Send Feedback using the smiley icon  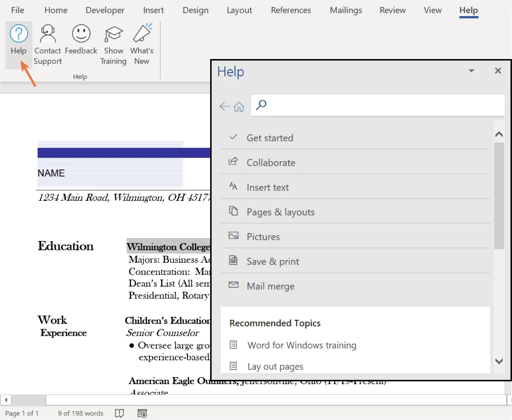(81, 38)
